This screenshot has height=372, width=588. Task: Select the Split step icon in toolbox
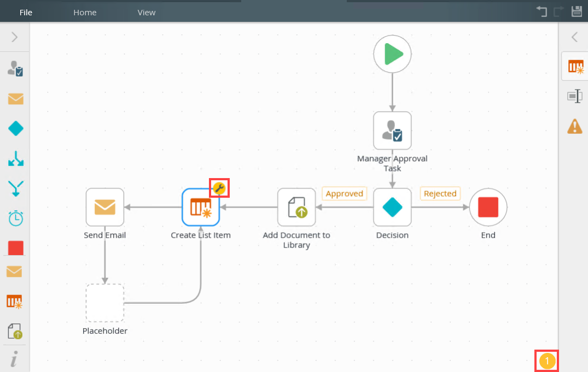[15, 158]
